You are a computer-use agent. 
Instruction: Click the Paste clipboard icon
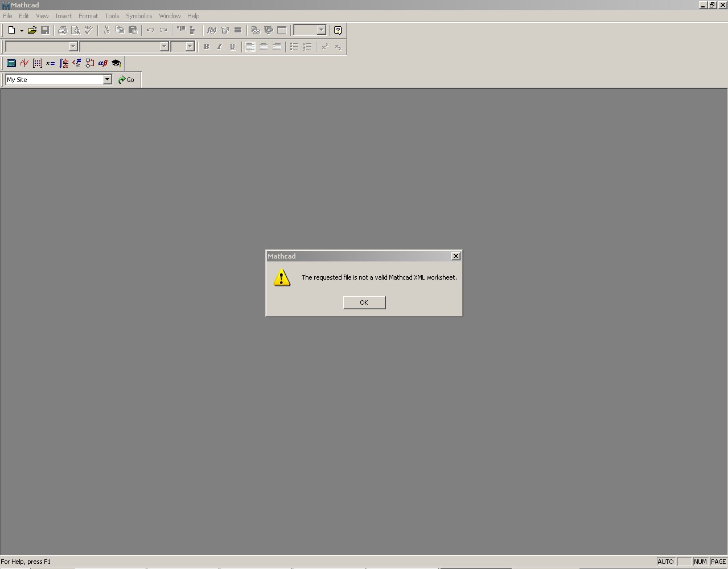(133, 30)
